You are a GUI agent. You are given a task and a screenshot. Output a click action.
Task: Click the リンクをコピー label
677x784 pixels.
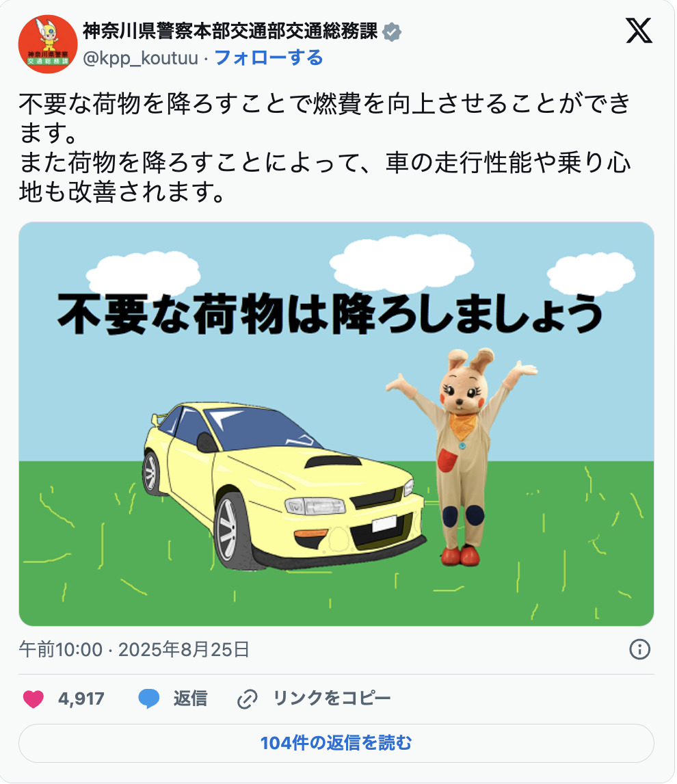click(332, 698)
